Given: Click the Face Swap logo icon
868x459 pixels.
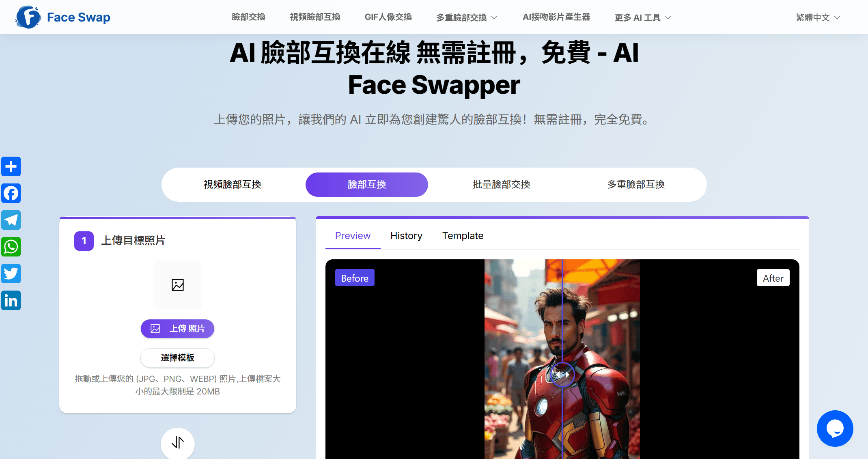Looking at the screenshot, I should pyautogui.click(x=28, y=17).
